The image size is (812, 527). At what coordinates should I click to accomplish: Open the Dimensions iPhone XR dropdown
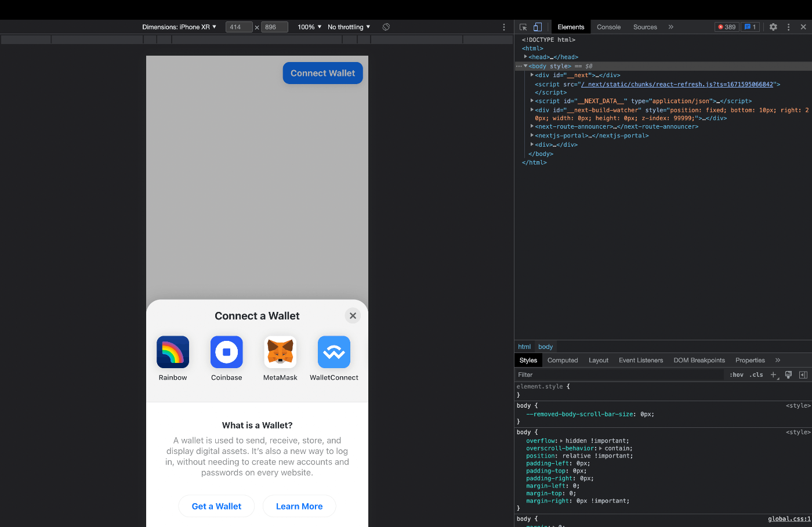coord(179,27)
